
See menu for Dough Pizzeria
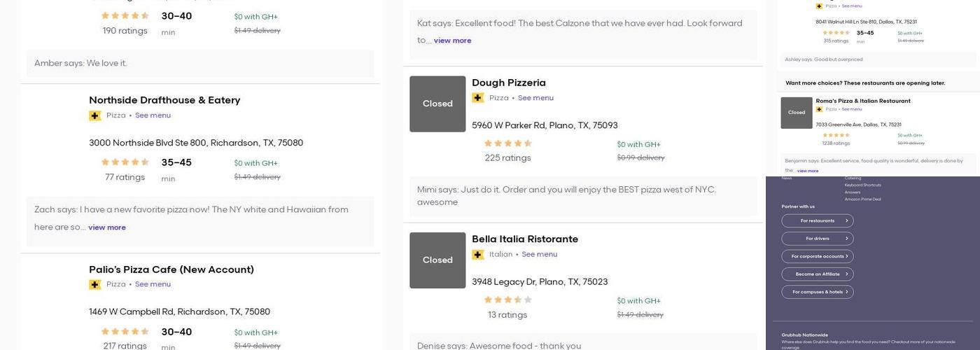(x=535, y=98)
